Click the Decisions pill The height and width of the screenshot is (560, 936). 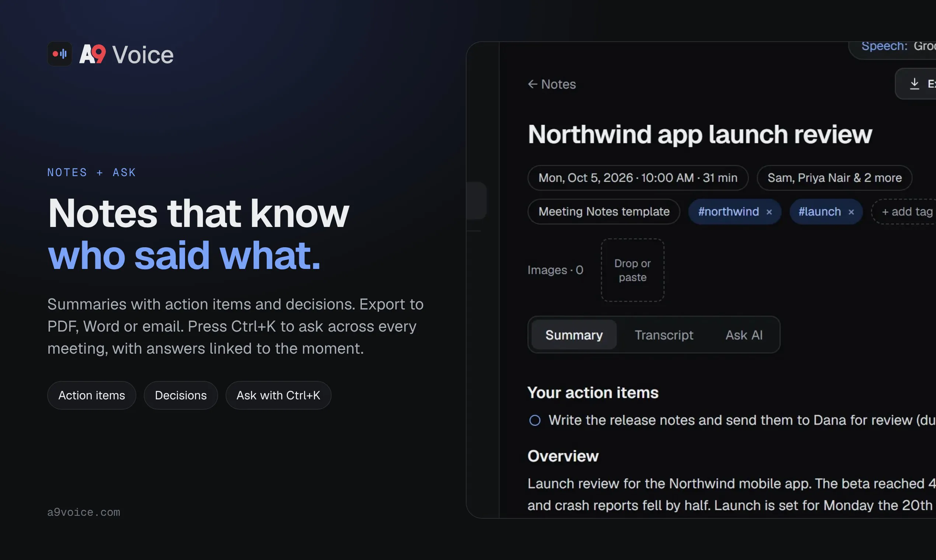[x=181, y=395]
